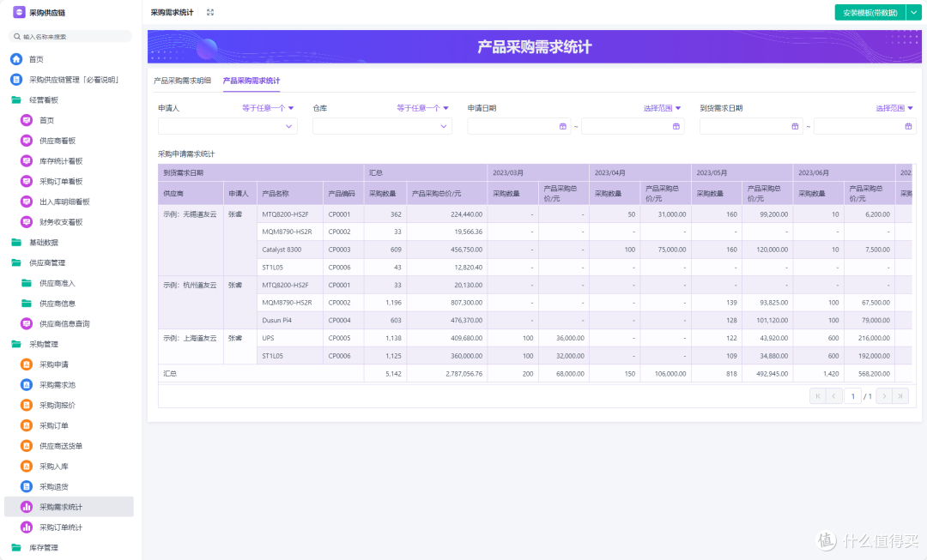Open 到货需求日期 选择范围 dropdown

[x=894, y=108]
